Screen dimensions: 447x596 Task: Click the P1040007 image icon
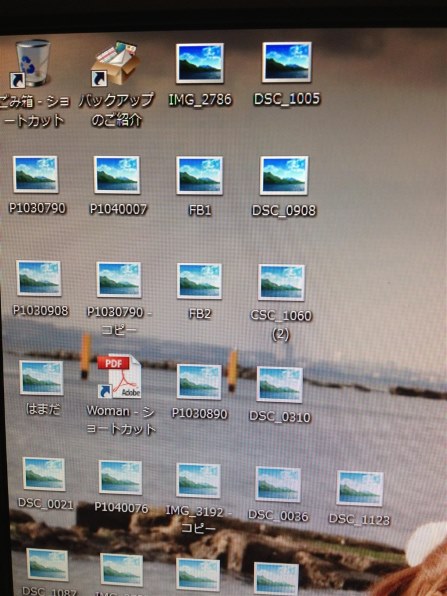click(x=117, y=175)
